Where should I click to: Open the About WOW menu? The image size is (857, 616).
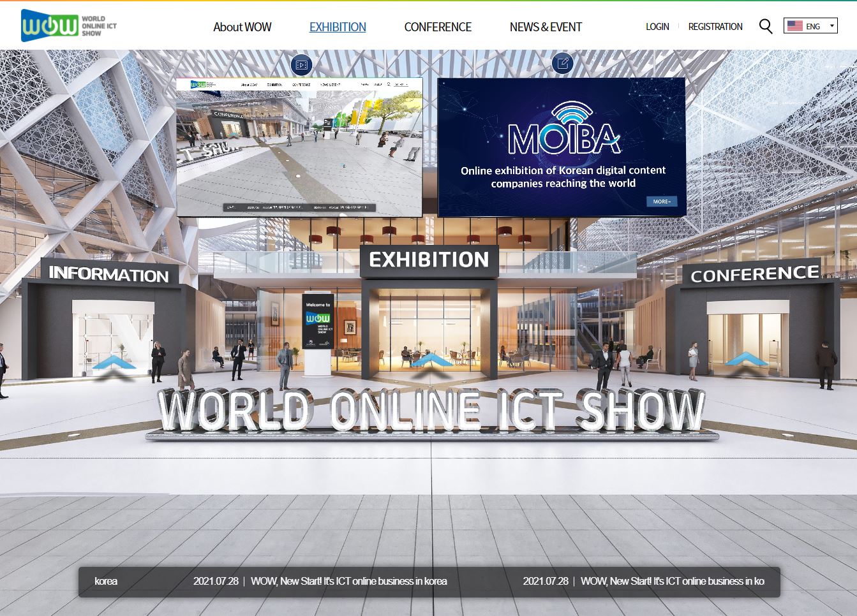[242, 27]
